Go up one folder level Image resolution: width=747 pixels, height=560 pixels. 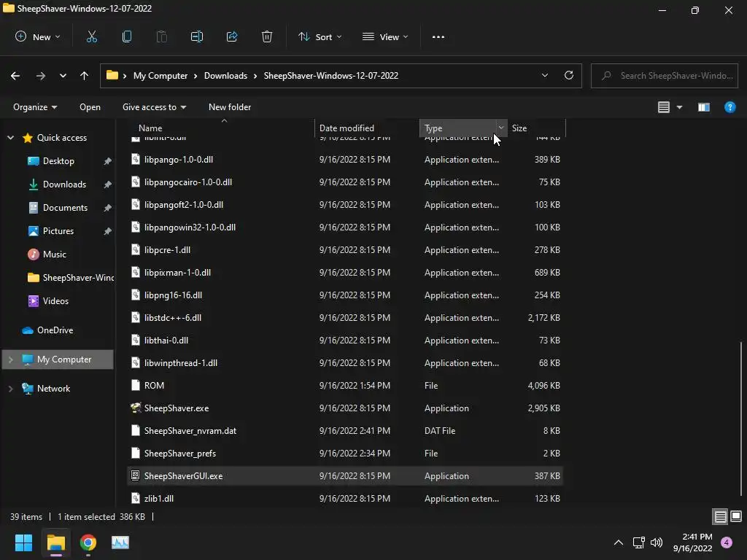point(85,76)
